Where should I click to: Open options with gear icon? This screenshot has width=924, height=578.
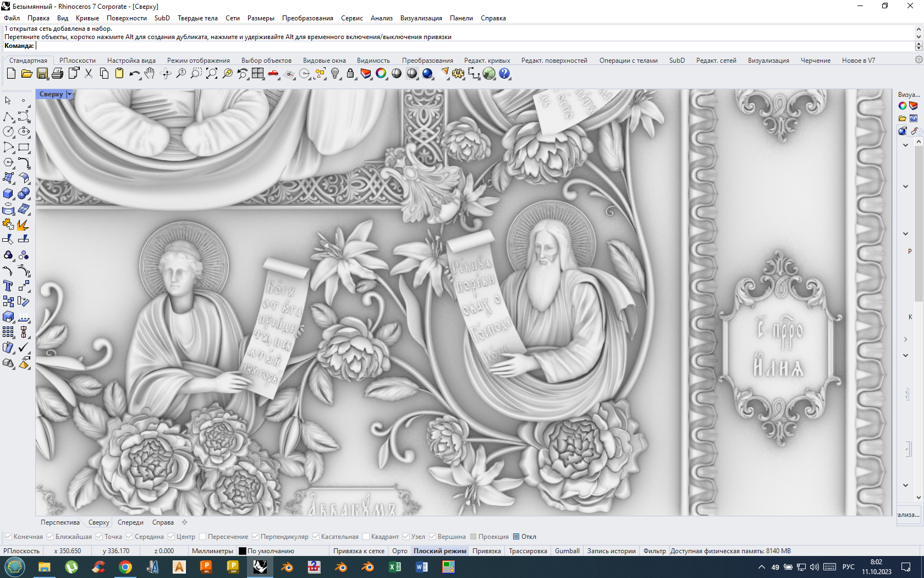pos(458,73)
